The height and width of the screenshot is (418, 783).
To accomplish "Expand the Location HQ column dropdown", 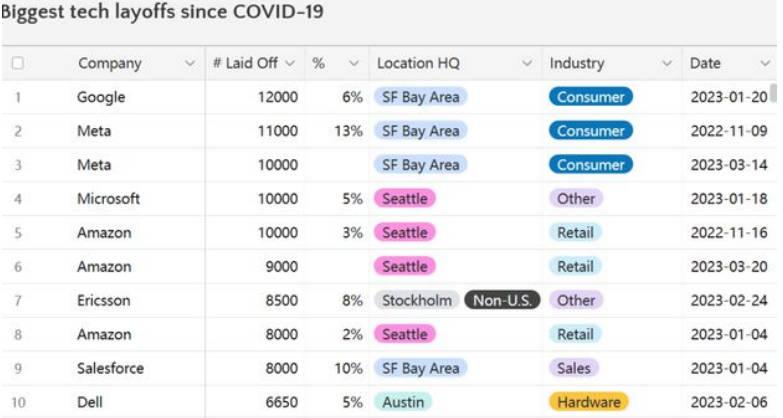I will point(527,63).
